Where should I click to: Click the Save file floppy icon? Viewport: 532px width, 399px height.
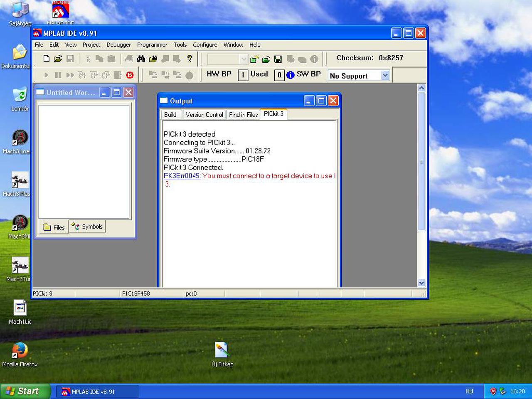70,59
